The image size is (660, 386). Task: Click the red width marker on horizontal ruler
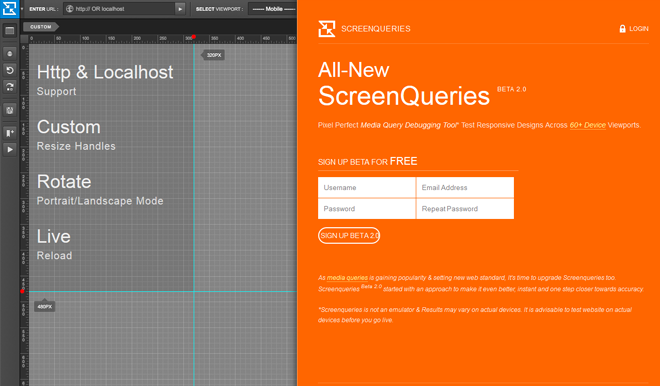click(194, 37)
